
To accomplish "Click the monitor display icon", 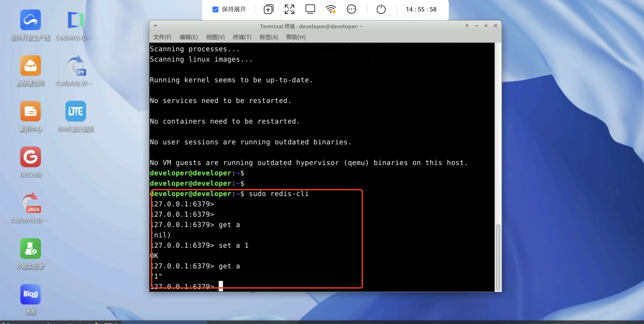I will [310, 9].
